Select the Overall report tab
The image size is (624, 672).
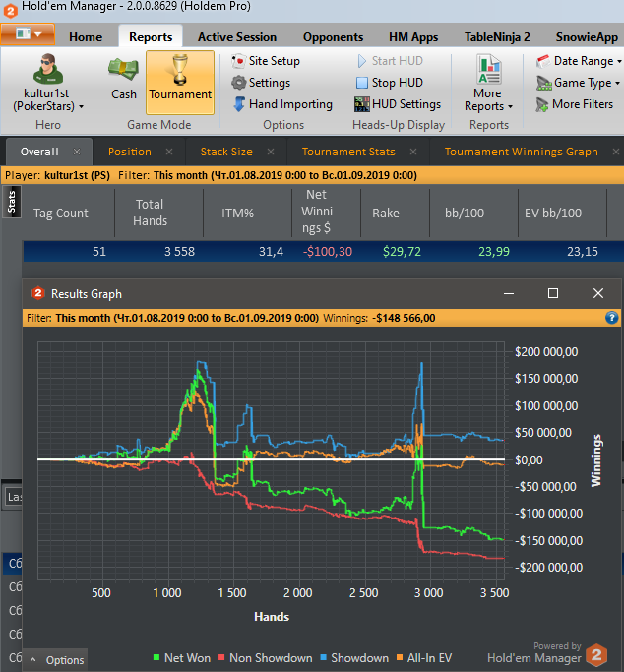[39, 152]
